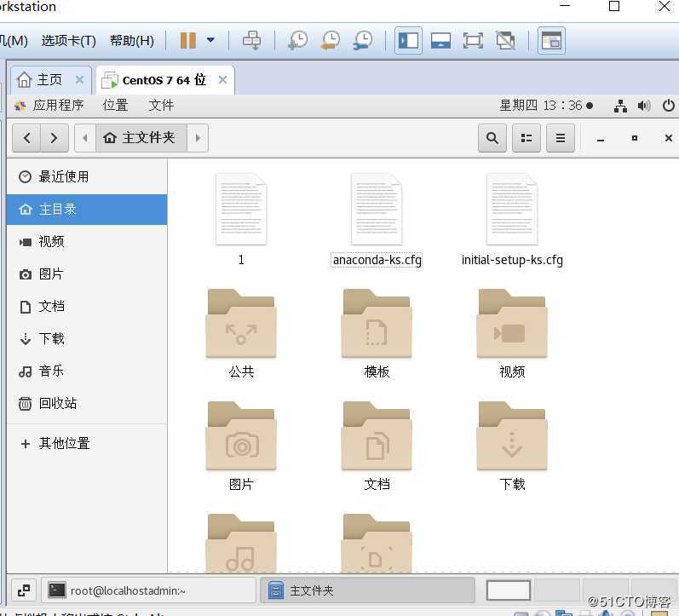Close the CentOS 7 64 位 tab
The height and width of the screenshot is (616, 679).
pos(222,80)
